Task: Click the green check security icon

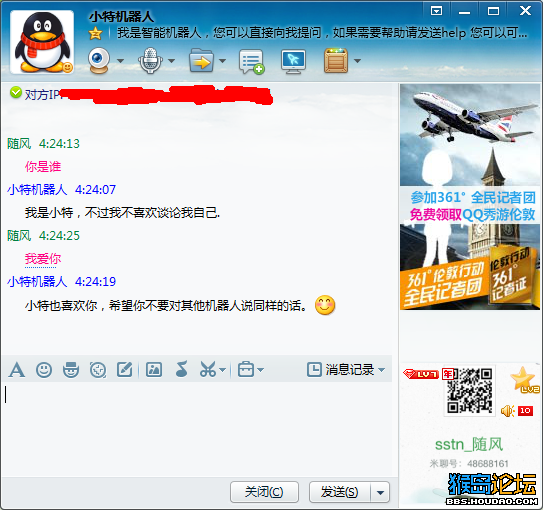Action: pyautogui.click(x=16, y=92)
